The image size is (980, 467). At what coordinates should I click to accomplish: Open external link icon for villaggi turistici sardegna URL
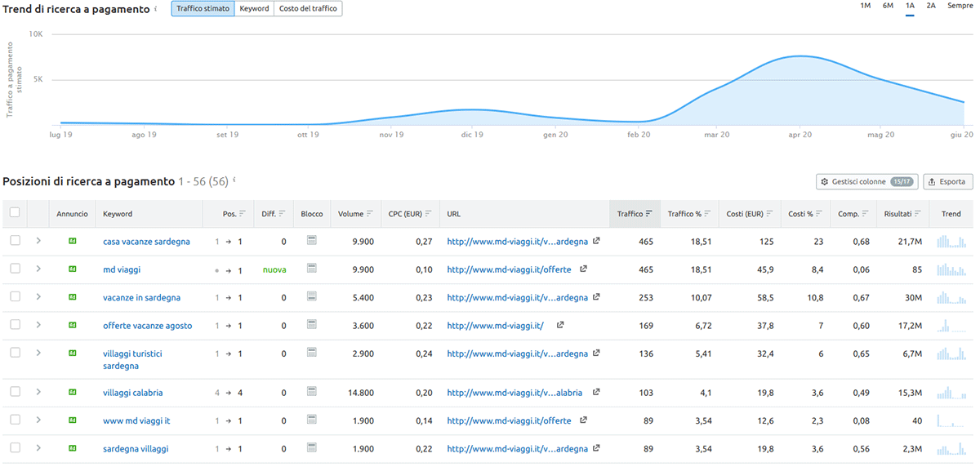(x=596, y=354)
